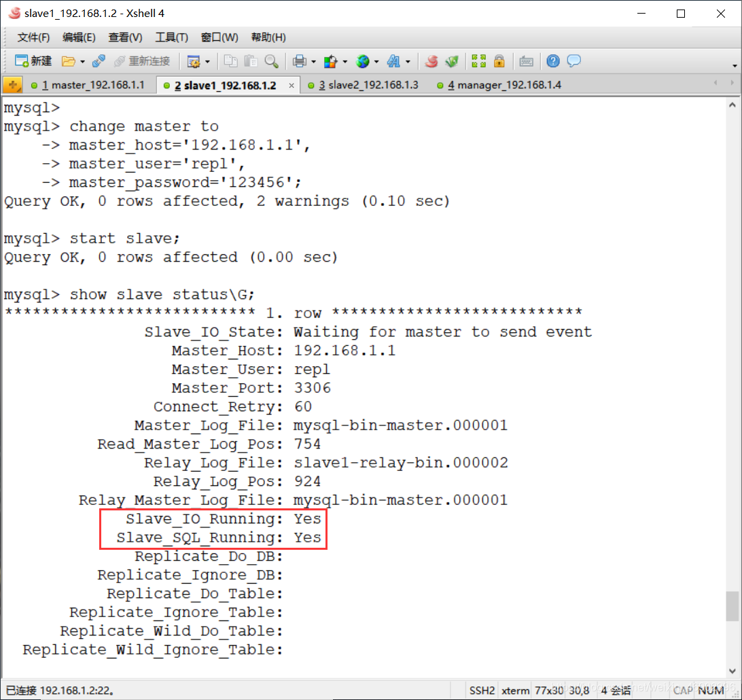Screen dimensions: 742x700
Task: Expand the toolbar overflow arrow
Action: 735,65
